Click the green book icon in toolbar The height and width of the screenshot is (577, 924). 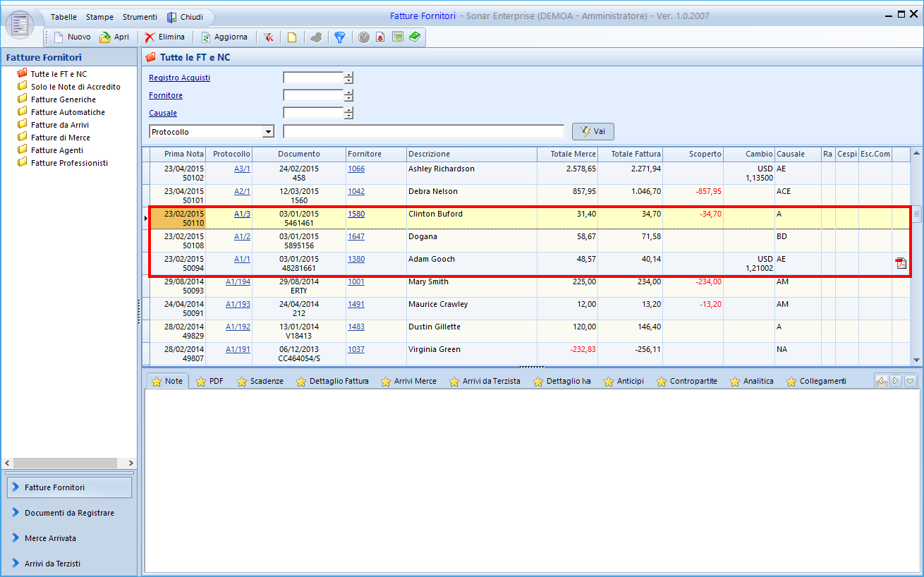(414, 37)
